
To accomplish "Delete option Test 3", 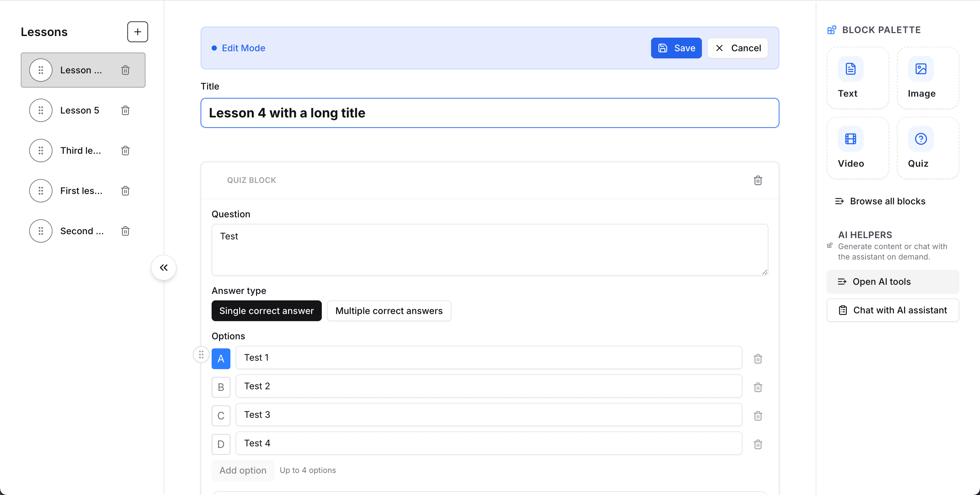I will point(757,416).
